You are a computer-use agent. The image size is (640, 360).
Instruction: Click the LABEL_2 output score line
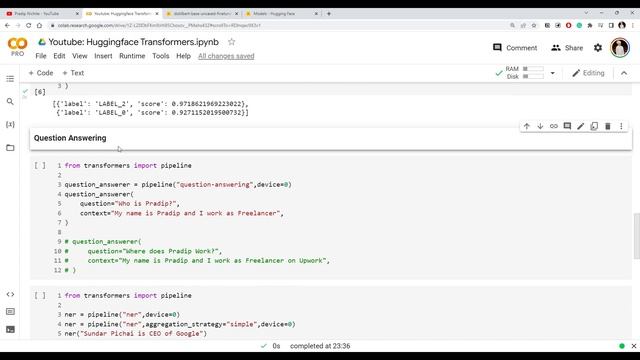pyautogui.click(x=150, y=104)
